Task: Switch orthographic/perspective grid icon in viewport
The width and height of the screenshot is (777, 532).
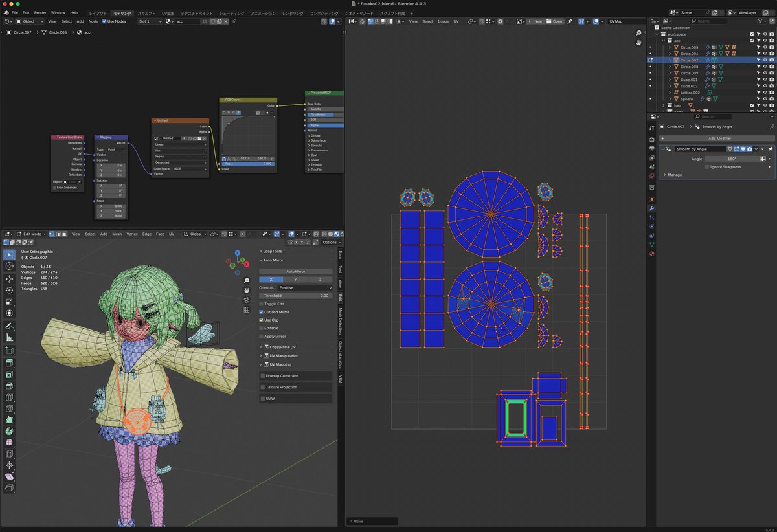Action: [247, 310]
